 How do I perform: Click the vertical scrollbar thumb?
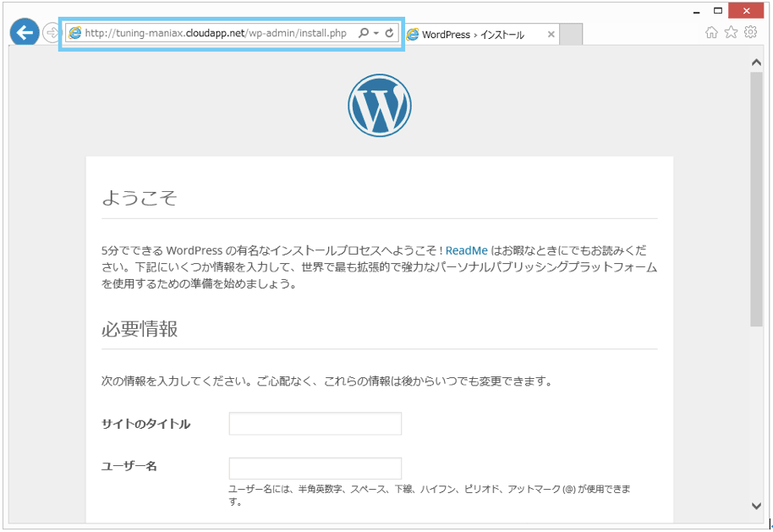[x=756, y=200]
